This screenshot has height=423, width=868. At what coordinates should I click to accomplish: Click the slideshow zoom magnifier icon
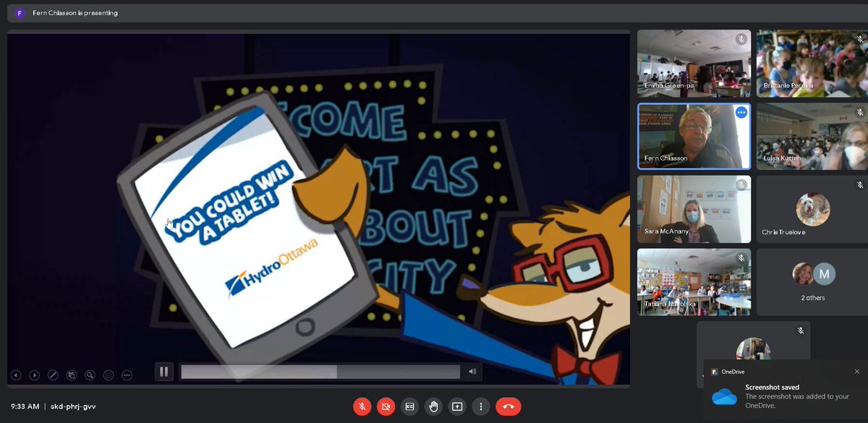pyautogui.click(x=90, y=375)
